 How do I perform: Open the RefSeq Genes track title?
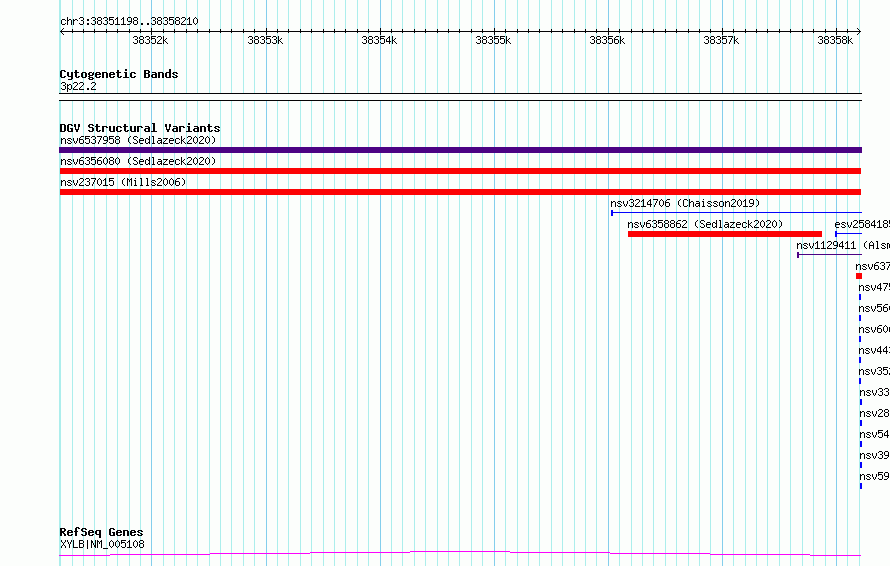click(102, 533)
